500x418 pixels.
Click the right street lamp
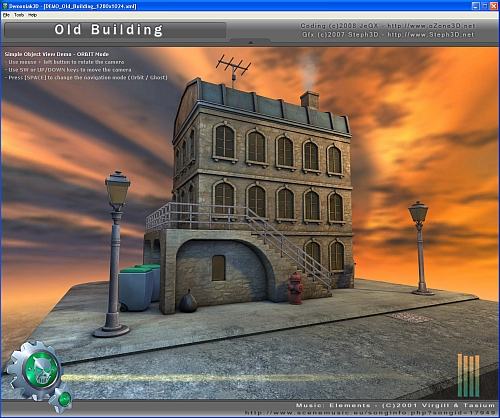pyautogui.click(x=420, y=248)
